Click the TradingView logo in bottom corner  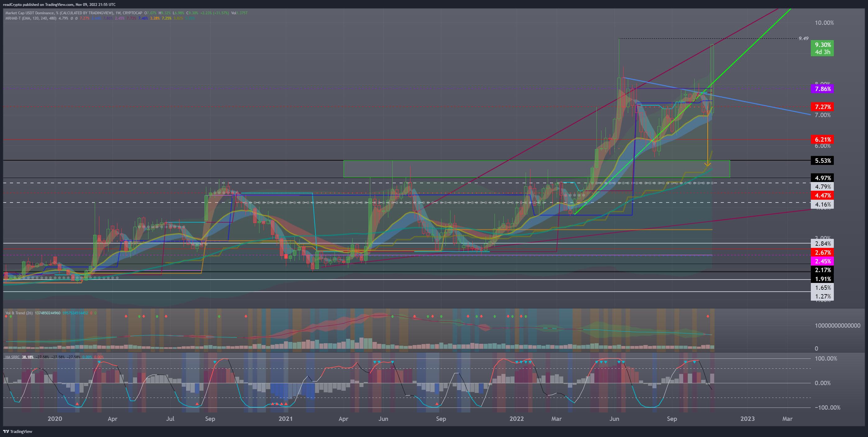tap(17, 431)
